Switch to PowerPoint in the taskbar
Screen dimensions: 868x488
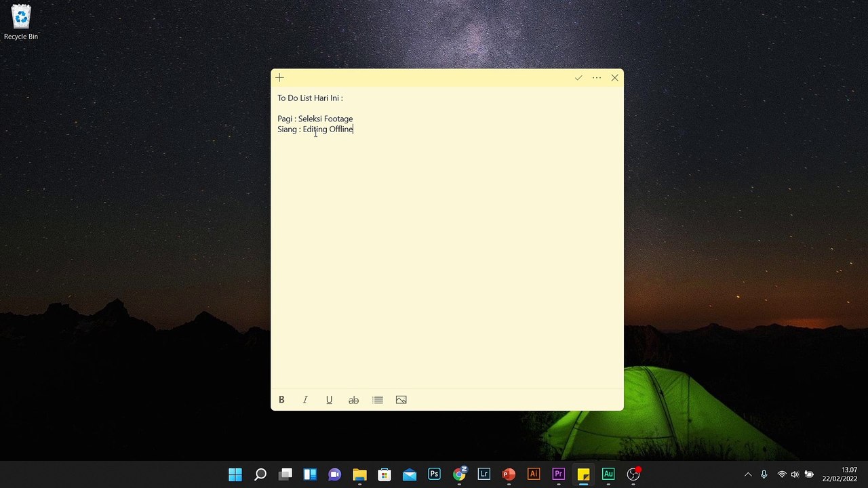pyautogui.click(x=509, y=474)
